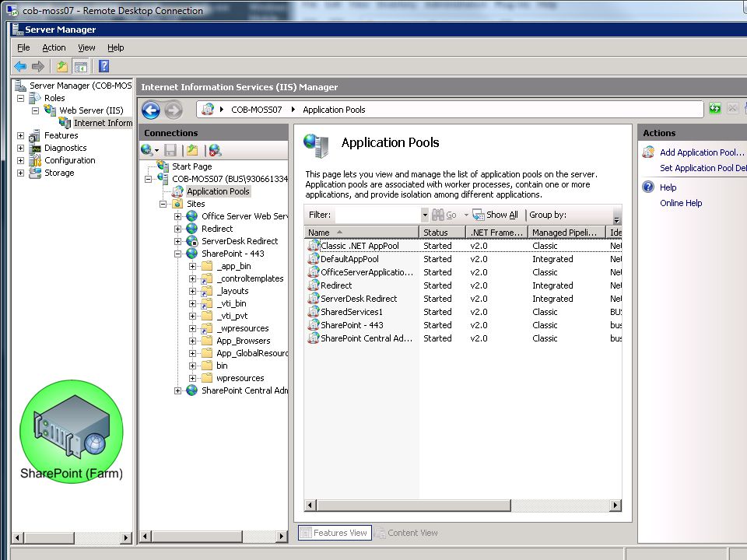
Task: Toggle the show/hide console tree icon
Action: (80, 66)
